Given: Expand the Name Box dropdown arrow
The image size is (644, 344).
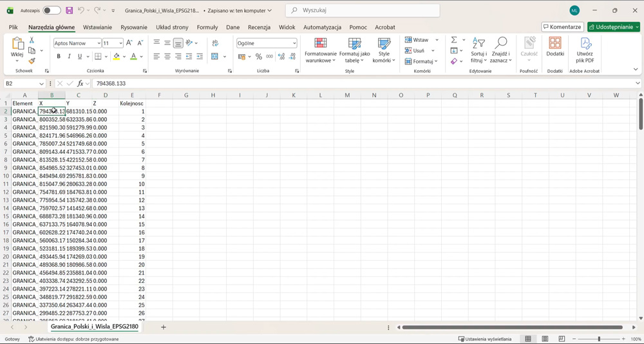Looking at the screenshot, I should click(41, 84).
